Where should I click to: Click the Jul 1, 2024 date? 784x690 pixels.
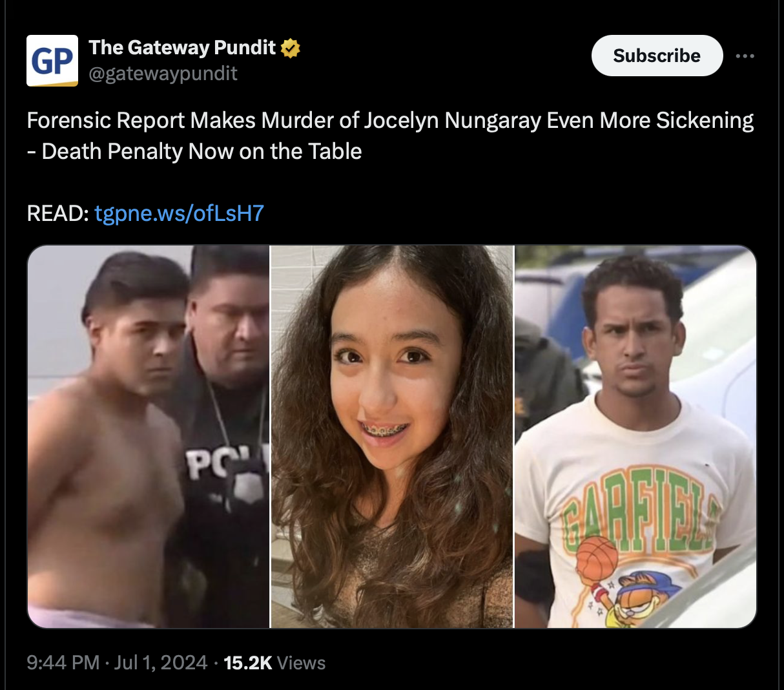pyautogui.click(x=161, y=663)
